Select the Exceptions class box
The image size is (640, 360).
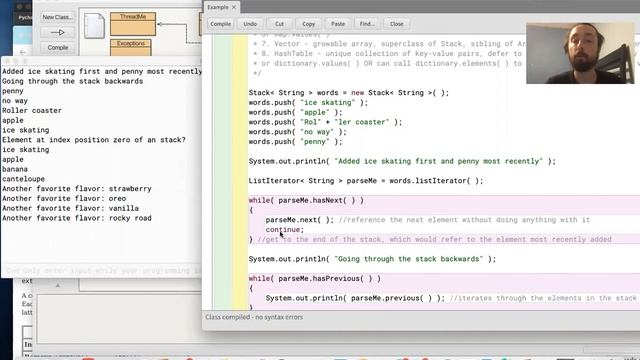click(131, 47)
